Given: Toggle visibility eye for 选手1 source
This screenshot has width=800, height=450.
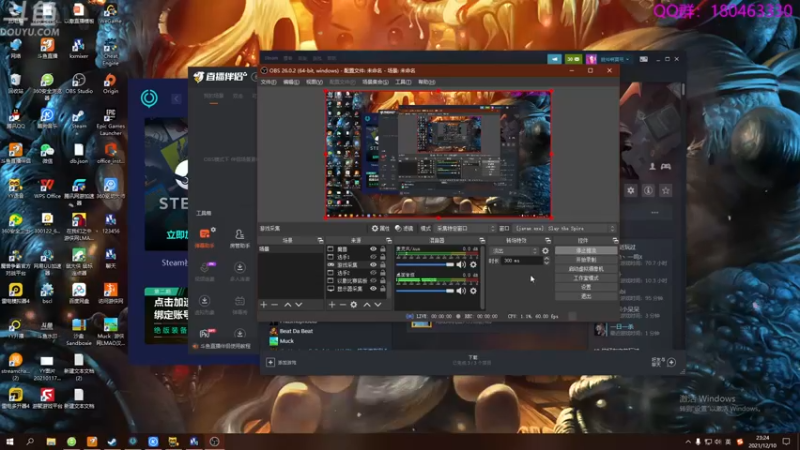Looking at the screenshot, I should tap(373, 257).
